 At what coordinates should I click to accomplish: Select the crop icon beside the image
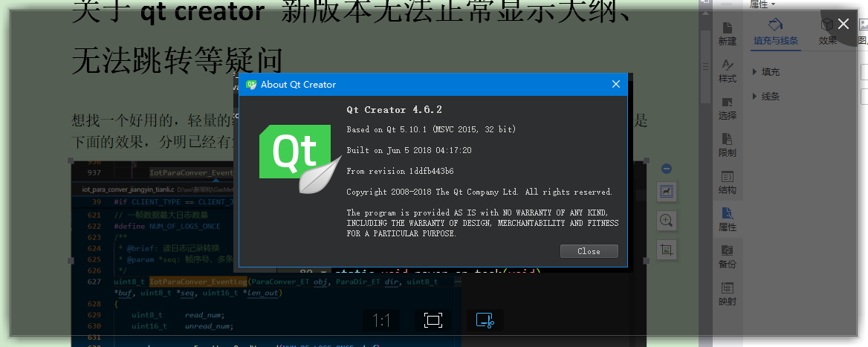(x=667, y=250)
